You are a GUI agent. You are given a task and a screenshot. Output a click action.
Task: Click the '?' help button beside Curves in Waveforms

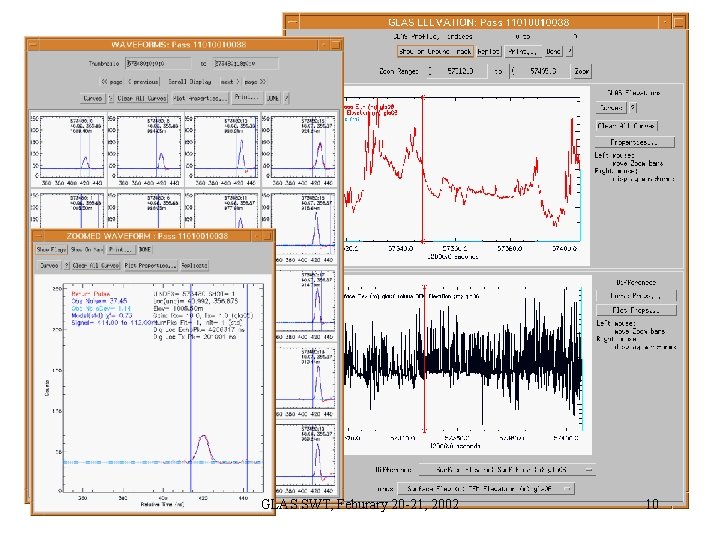point(111,98)
